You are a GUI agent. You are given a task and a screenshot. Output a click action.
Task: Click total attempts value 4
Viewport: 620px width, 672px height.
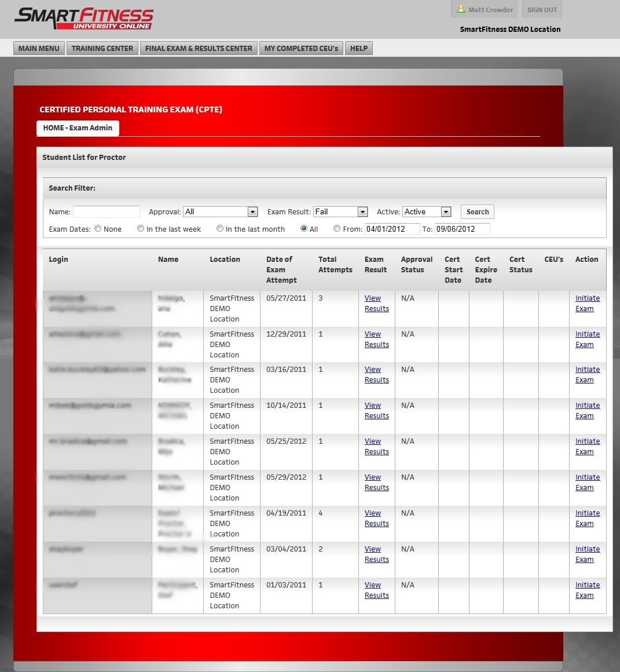pos(320,513)
